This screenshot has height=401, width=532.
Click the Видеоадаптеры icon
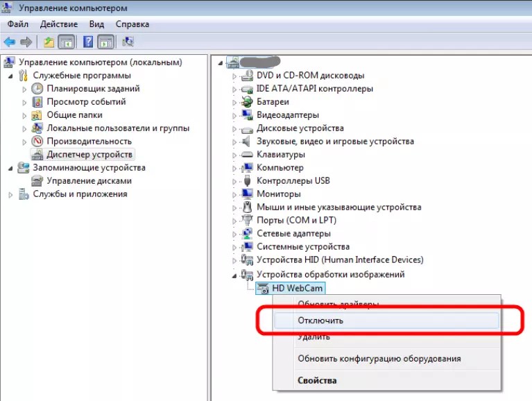[247, 114]
